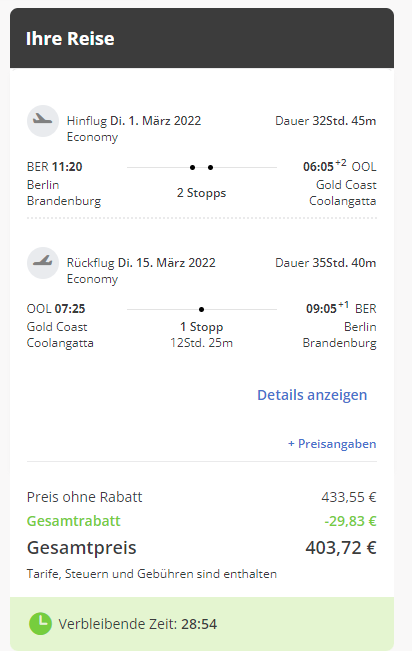Image resolution: width=412 pixels, height=651 pixels.
Task: Expand the + Preisangaben section
Action: point(332,444)
